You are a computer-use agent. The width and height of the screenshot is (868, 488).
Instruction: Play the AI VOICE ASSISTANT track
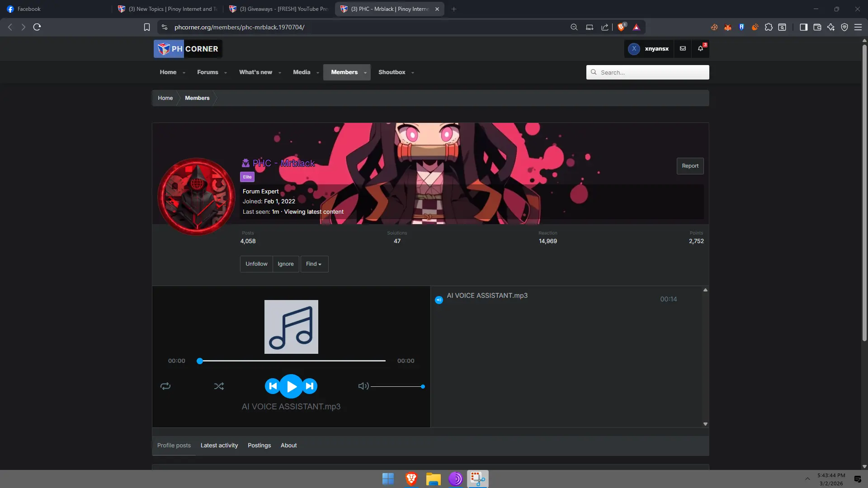tap(291, 386)
